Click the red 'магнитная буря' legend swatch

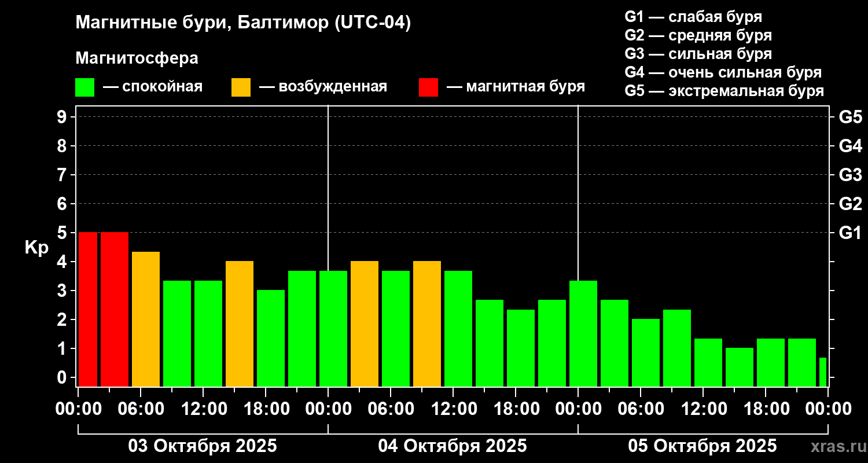pyautogui.click(x=428, y=87)
